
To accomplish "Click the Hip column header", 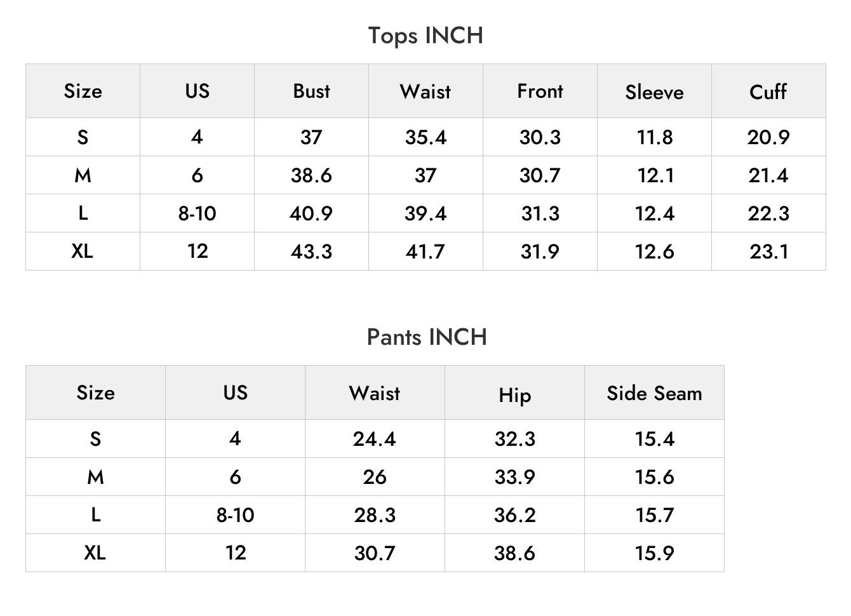I will (x=514, y=395).
